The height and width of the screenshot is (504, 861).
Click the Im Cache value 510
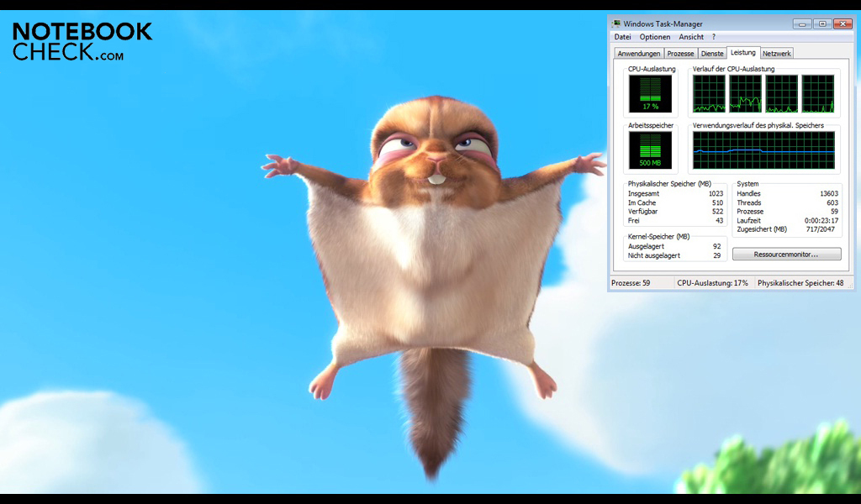click(x=717, y=203)
